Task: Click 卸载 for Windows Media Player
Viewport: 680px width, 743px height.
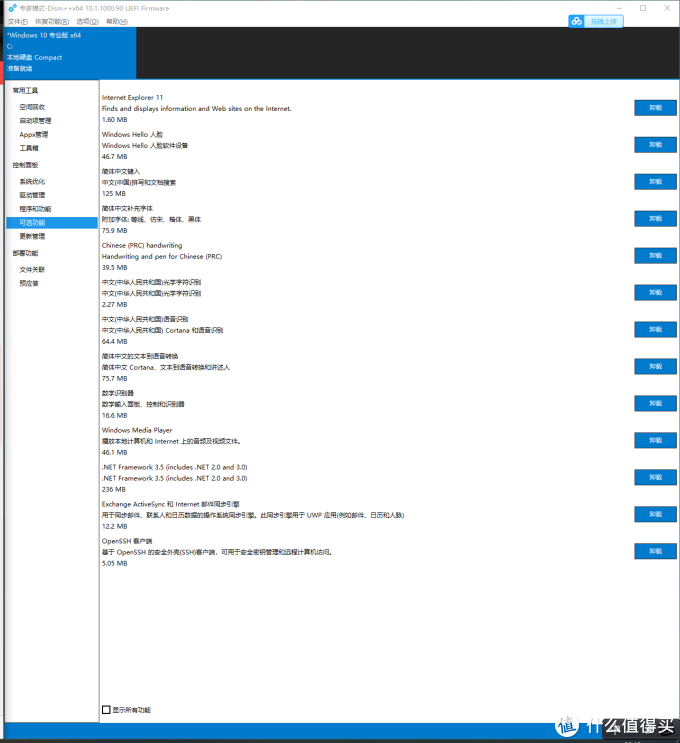Action: 655,440
